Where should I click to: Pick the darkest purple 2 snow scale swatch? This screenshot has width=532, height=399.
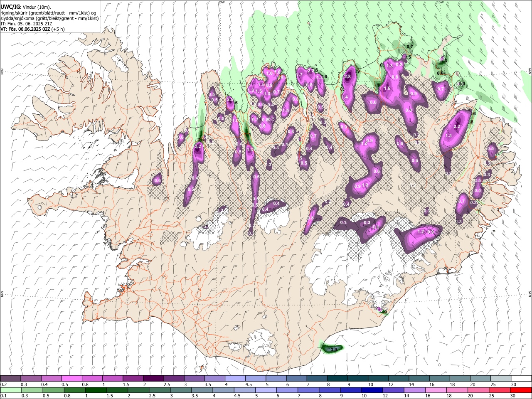click(x=153, y=378)
